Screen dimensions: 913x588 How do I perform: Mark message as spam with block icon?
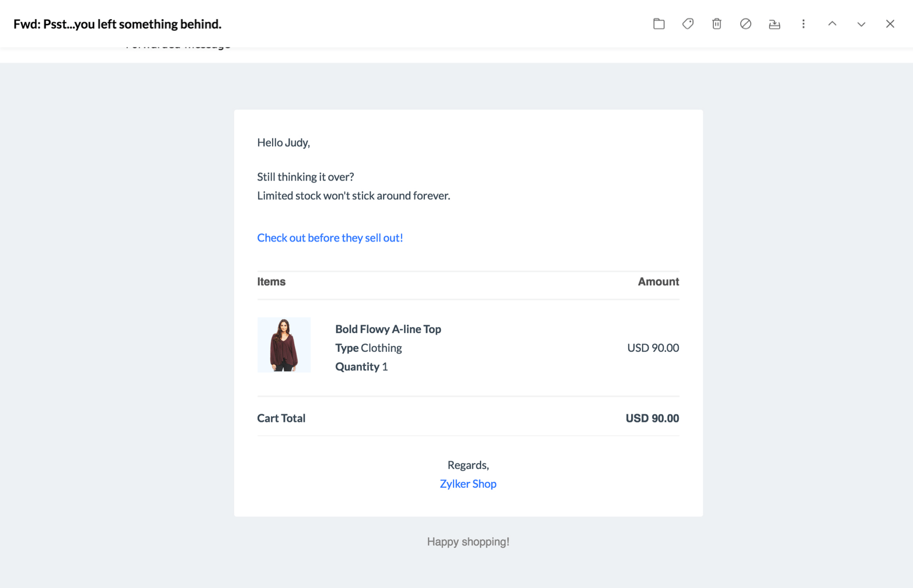point(745,24)
